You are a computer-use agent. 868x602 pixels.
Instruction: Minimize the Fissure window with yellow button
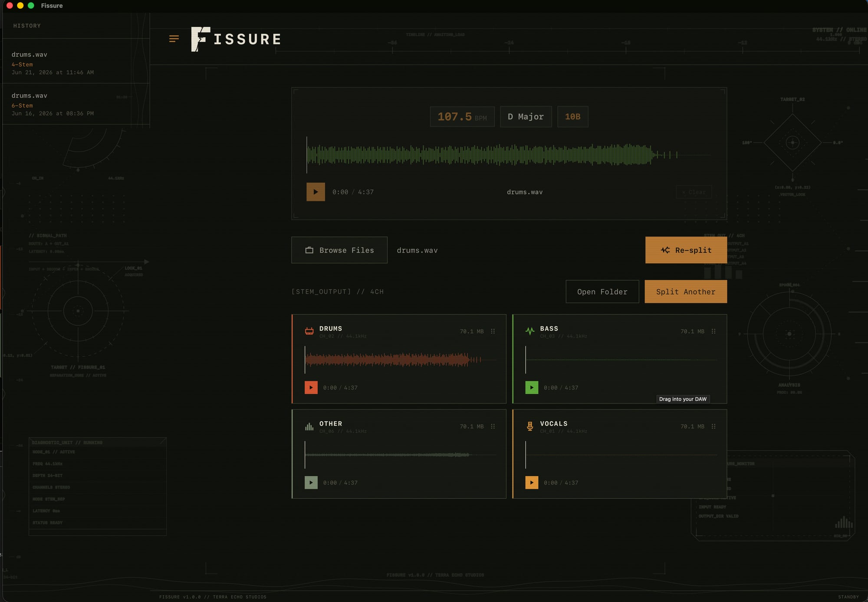(x=20, y=6)
